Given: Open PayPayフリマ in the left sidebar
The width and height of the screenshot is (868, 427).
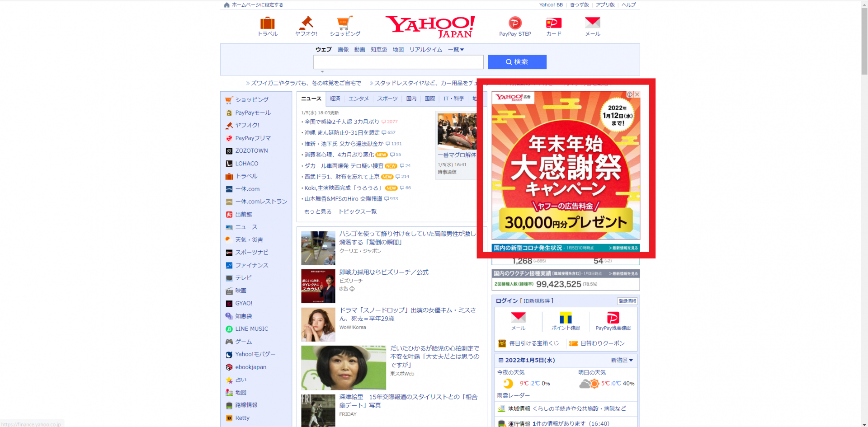Looking at the screenshot, I should (x=253, y=138).
